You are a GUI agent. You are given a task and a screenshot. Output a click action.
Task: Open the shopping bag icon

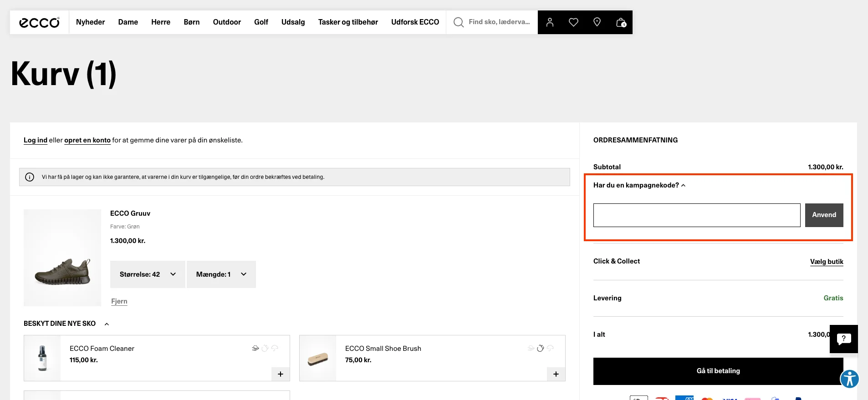pyautogui.click(x=621, y=22)
